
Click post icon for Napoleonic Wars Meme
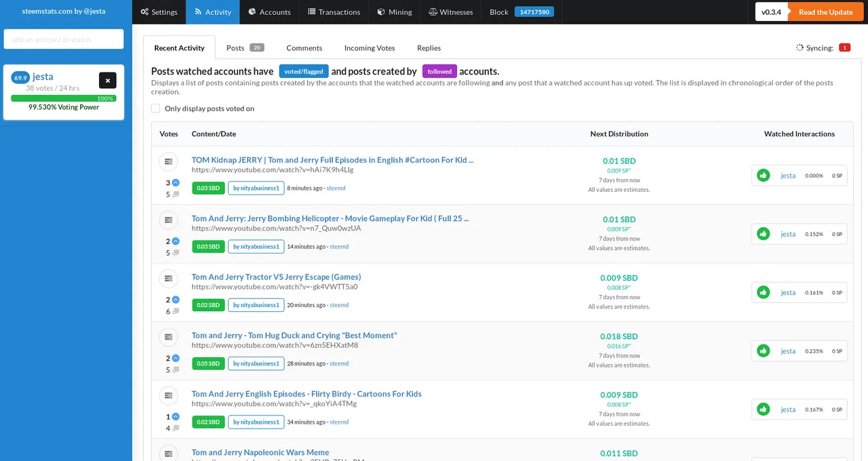(168, 453)
